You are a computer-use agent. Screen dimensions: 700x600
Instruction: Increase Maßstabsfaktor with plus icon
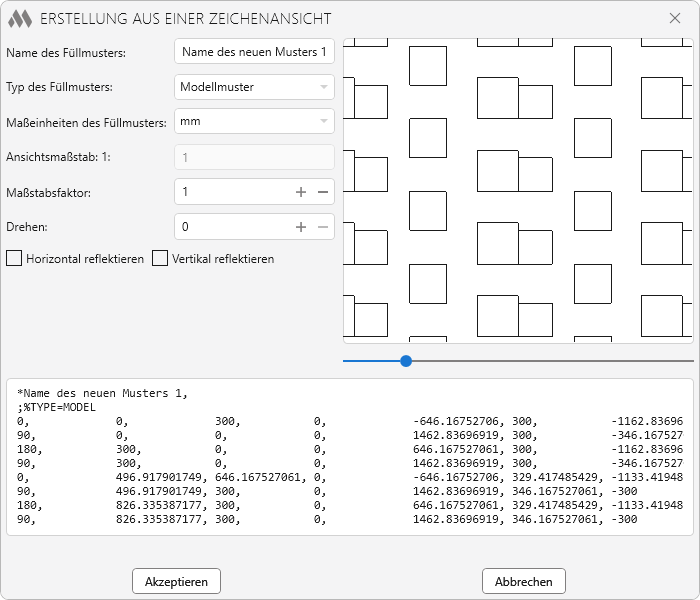[x=301, y=192]
